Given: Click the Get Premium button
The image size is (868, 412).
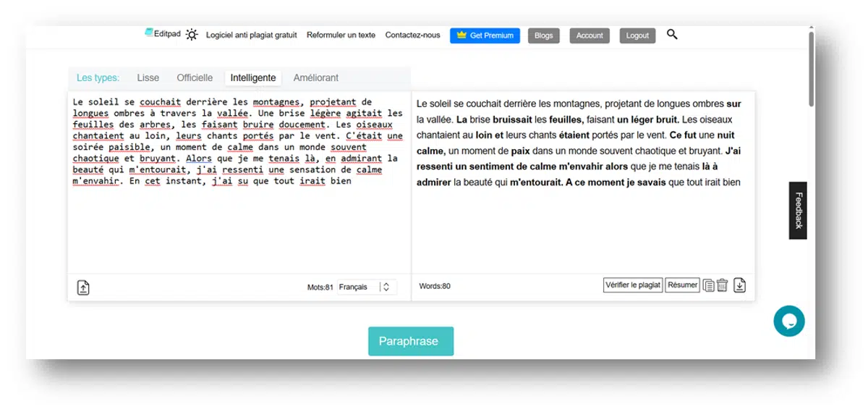Looking at the screenshot, I should [x=485, y=35].
